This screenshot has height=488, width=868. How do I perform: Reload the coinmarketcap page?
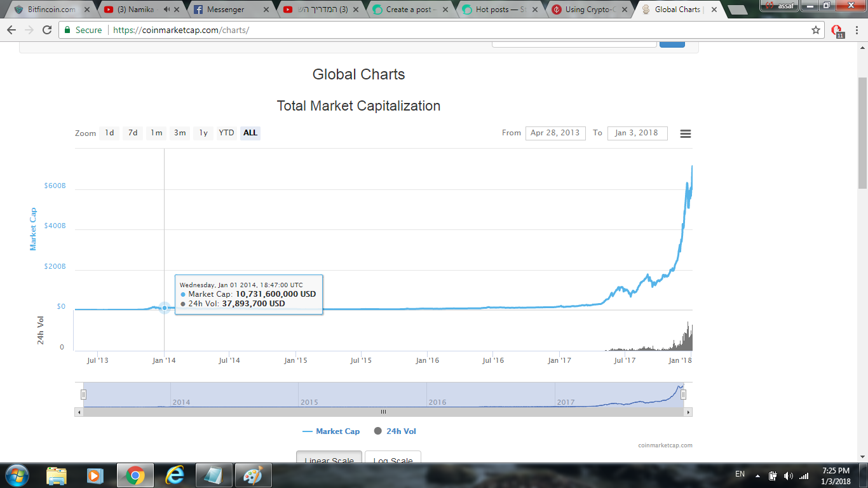tap(47, 30)
